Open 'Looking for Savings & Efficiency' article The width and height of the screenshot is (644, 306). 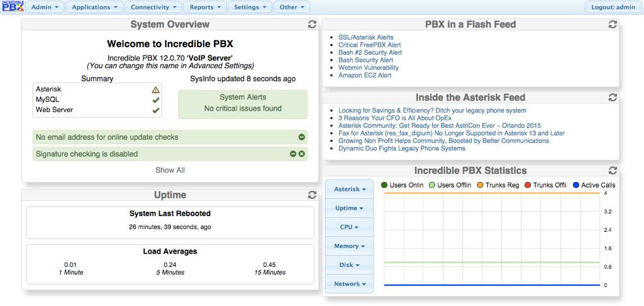432,110
